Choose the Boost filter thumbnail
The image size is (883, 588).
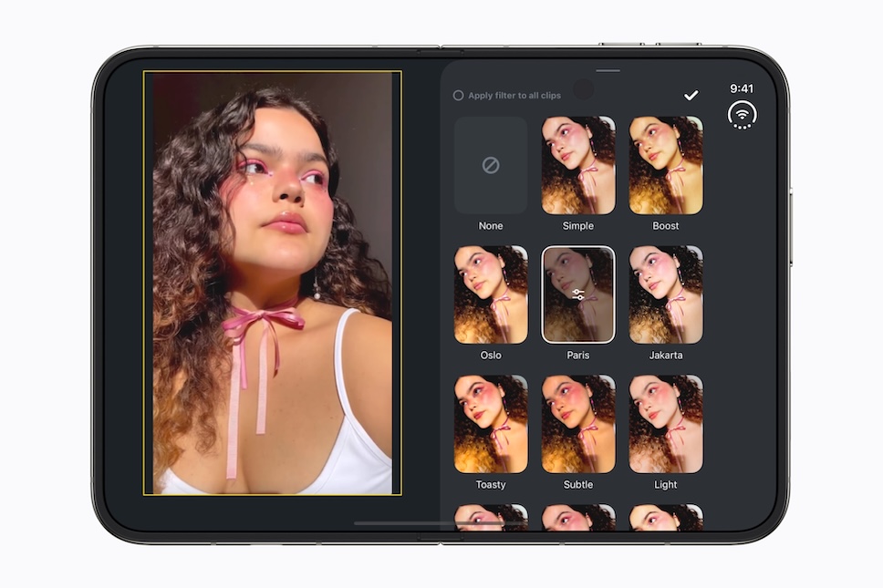point(666,165)
